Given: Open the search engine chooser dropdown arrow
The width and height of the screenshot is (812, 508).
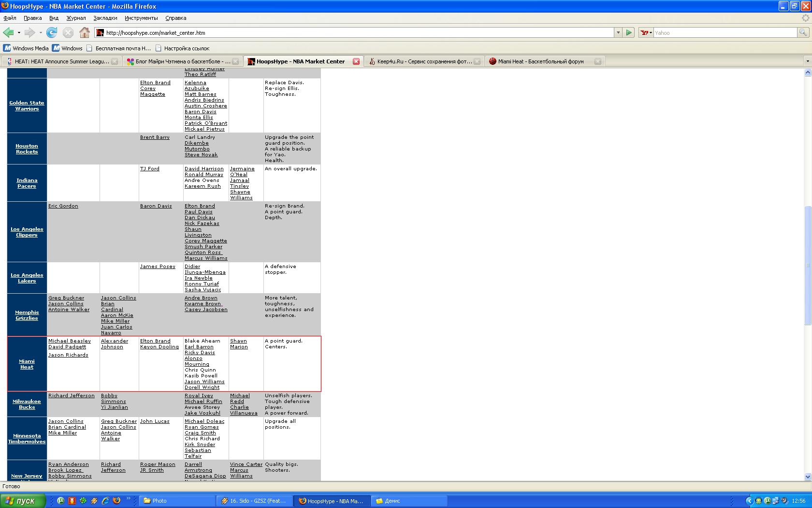Looking at the screenshot, I should (x=651, y=32).
